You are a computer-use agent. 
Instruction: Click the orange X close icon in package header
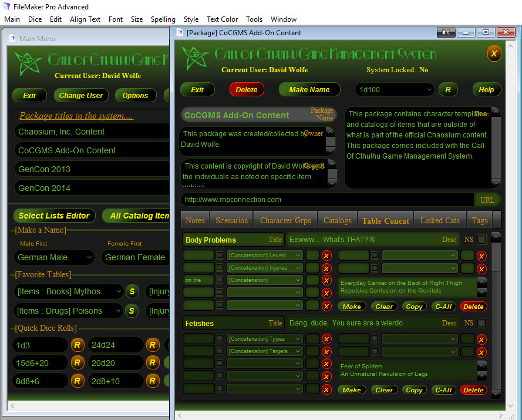coord(494,54)
